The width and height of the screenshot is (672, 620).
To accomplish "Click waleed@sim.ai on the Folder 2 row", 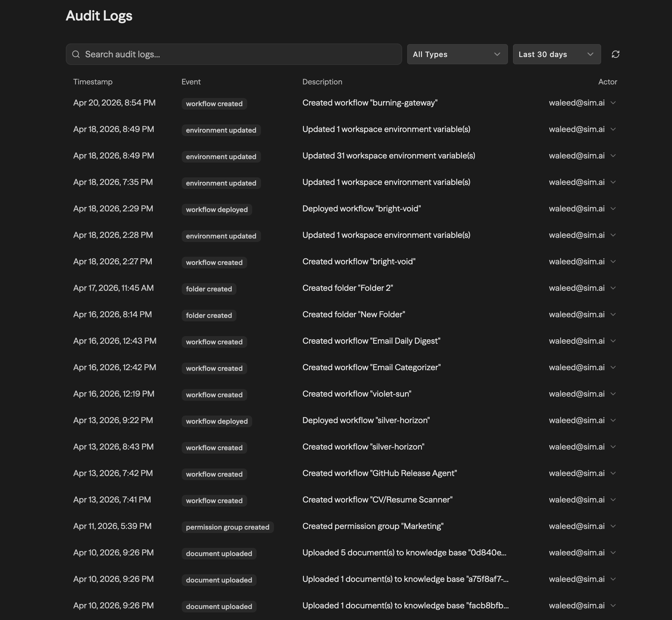I will pyautogui.click(x=576, y=288).
